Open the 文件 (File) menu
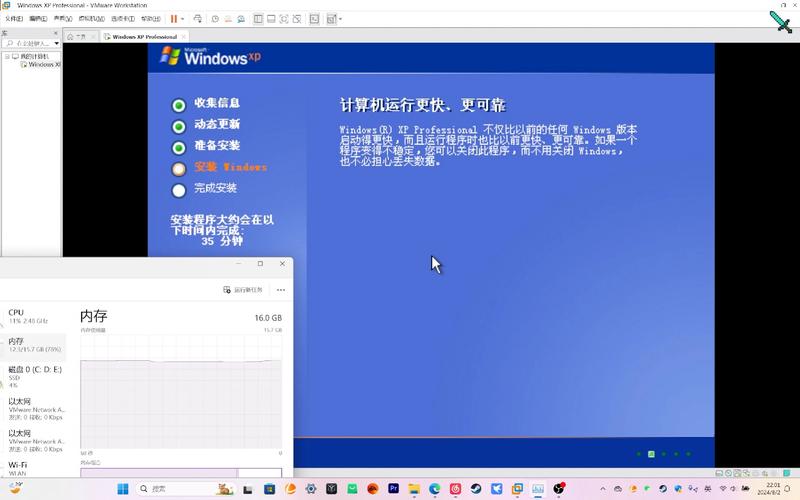 pyautogui.click(x=14, y=18)
